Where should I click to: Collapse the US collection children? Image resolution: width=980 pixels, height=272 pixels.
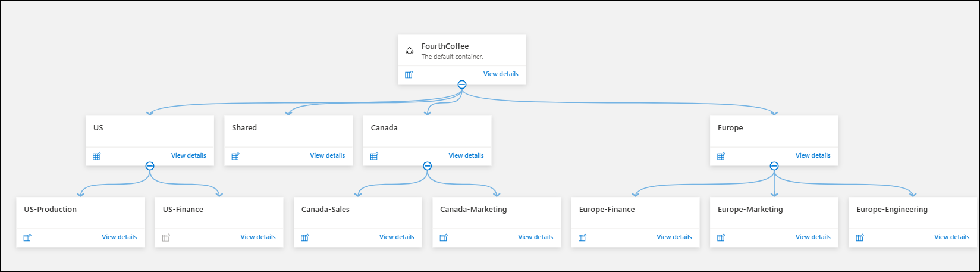pos(150,166)
